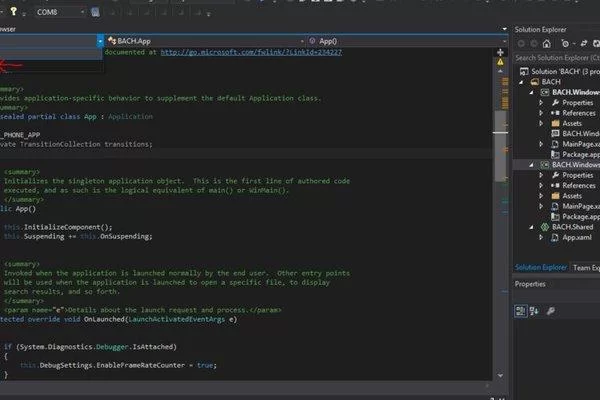Click Solution Explorer Back button
Viewport: 600px width, 400px height.
click(x=521, y=44)
